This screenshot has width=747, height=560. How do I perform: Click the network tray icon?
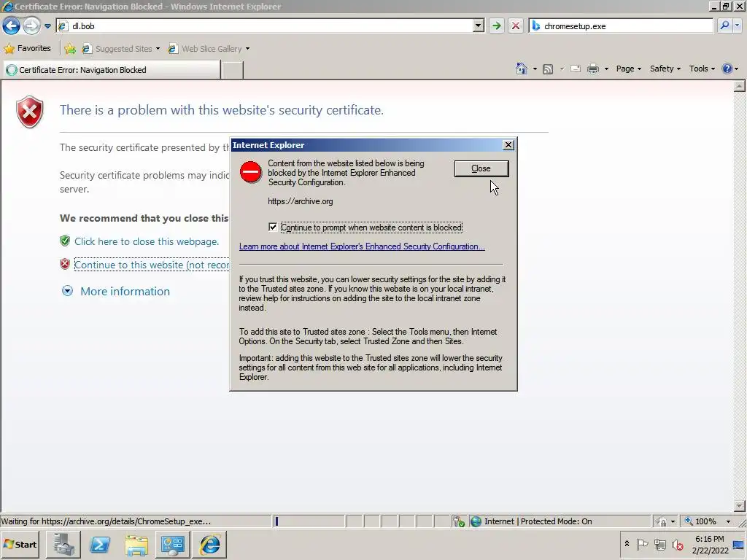pyautogui.click(x=659, y=544)
